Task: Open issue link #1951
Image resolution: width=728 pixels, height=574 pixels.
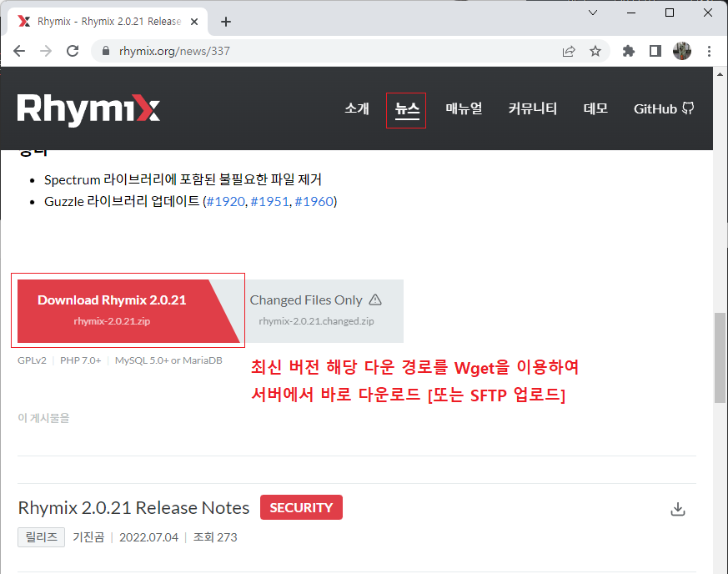Action: click(269, 202)
